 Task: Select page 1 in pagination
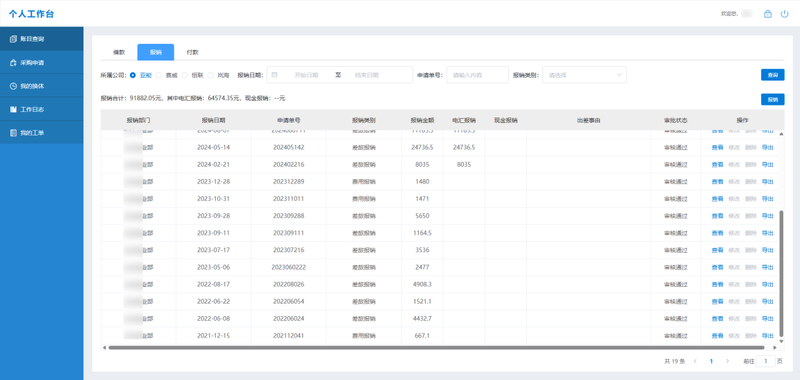tap(711, 361)
